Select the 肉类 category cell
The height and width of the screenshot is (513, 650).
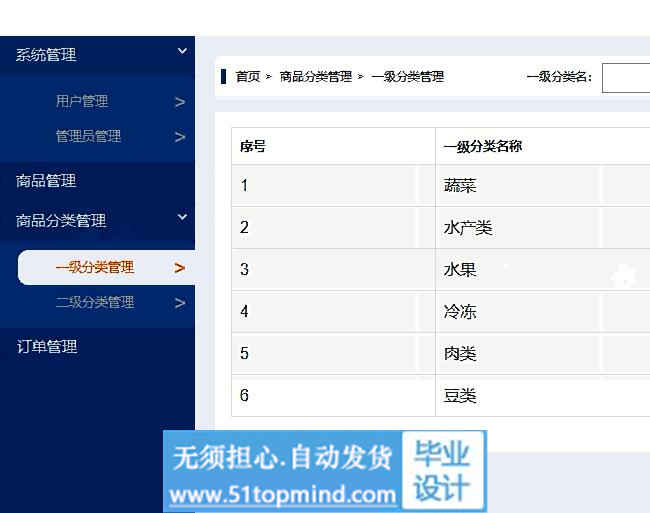(543, 353)
